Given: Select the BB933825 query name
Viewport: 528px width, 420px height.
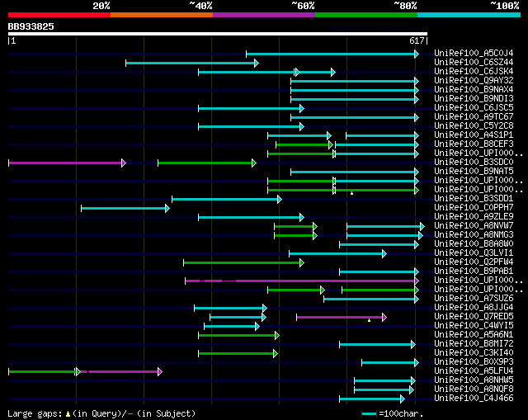Looking at the screenshot, I should [31, 26].
